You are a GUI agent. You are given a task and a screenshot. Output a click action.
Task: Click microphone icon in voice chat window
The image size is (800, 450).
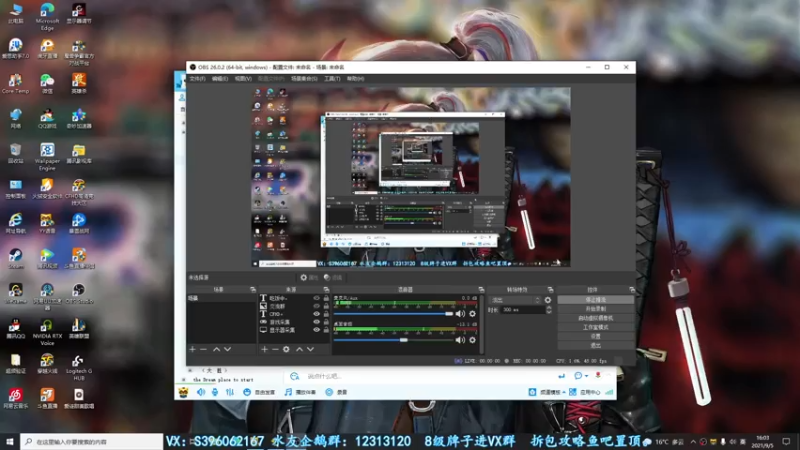tap(215, 392)
